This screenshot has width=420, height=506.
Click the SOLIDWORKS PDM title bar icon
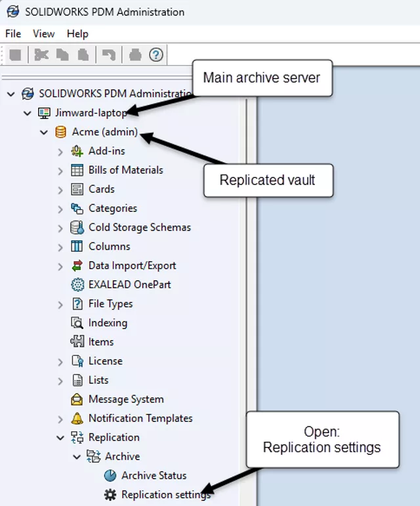coord(13,12)
